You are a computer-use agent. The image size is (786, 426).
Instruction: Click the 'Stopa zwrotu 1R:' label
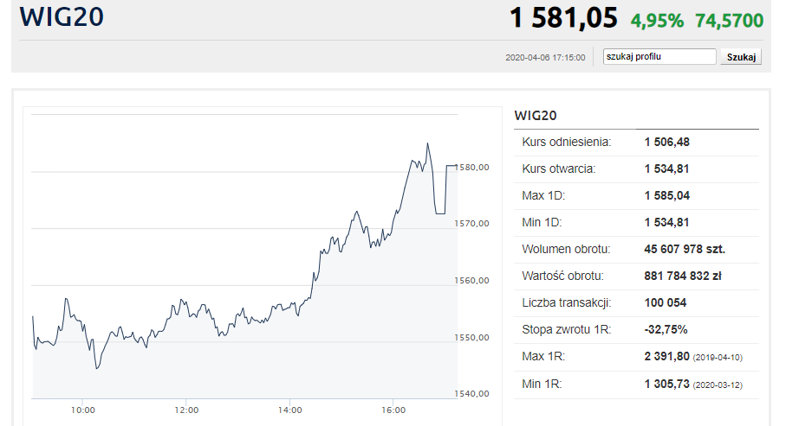pos(566,330)
